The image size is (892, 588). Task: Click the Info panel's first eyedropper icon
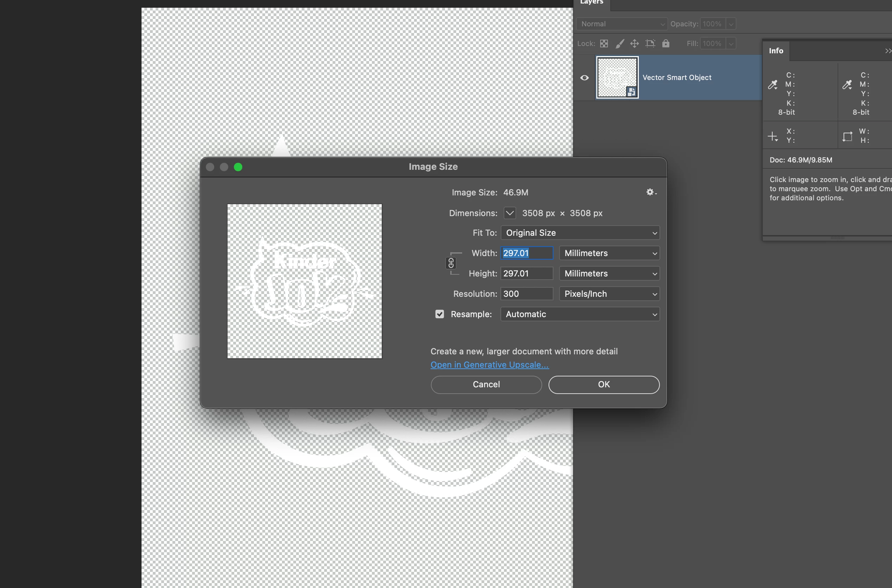[x=772, y=85]
